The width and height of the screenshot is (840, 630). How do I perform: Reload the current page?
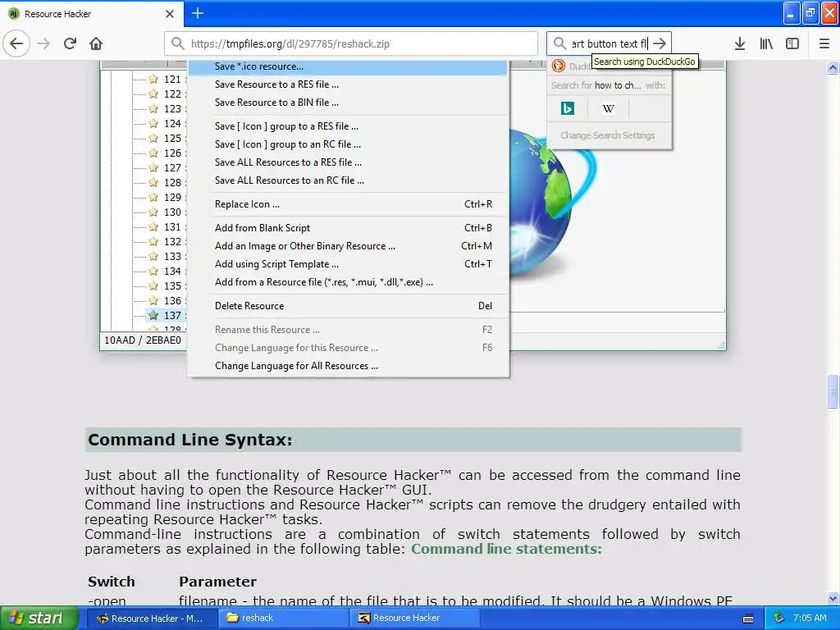70,43
